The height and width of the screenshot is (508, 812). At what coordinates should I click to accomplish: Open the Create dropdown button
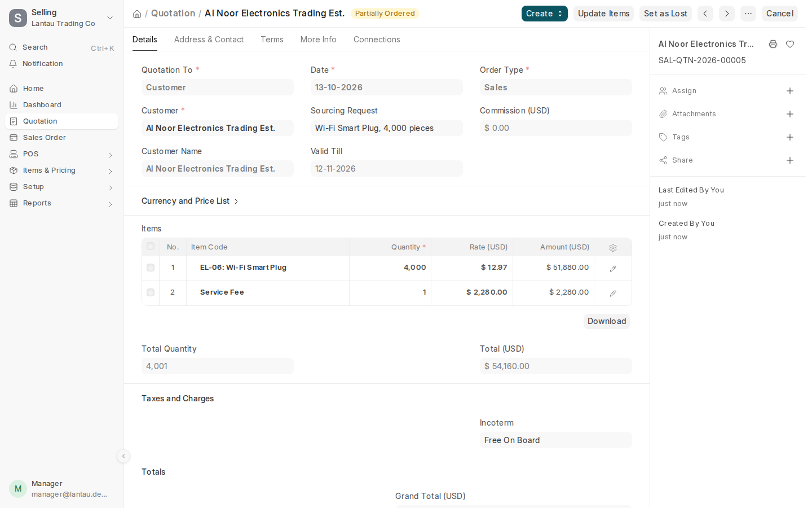pyautogui.click(x=544, y=14)
